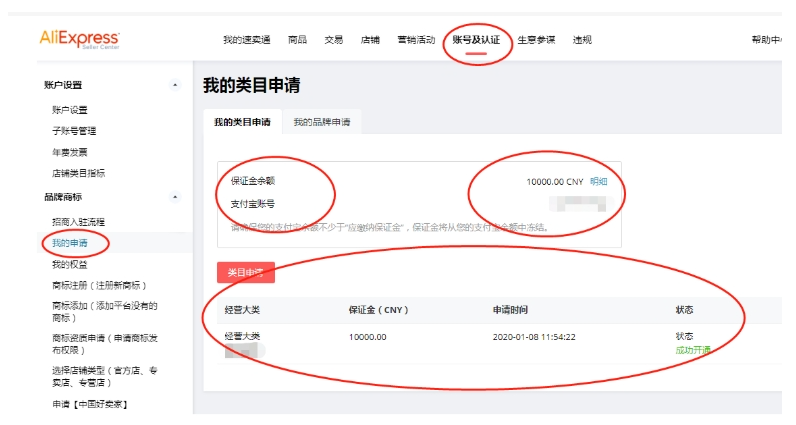
Task: Open 子账号管理 in the sidebar
Action: pyautogui.click(x=74, y=131)
